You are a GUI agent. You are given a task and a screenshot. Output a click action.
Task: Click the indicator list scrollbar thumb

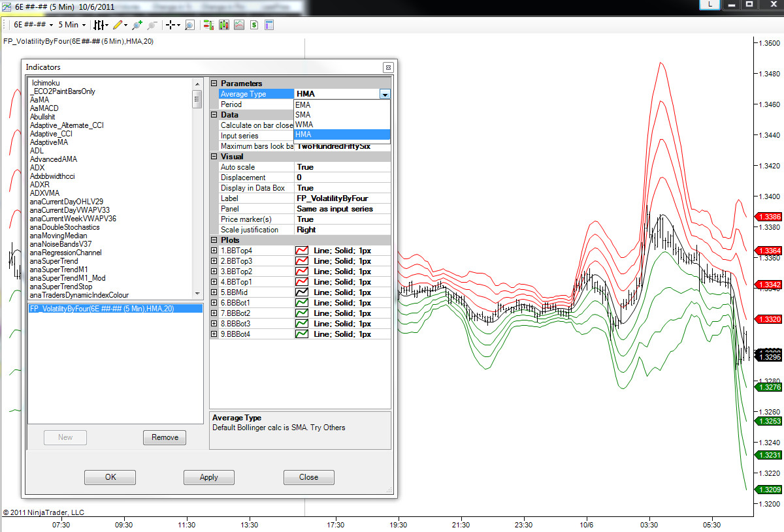(x=197, y=99)
